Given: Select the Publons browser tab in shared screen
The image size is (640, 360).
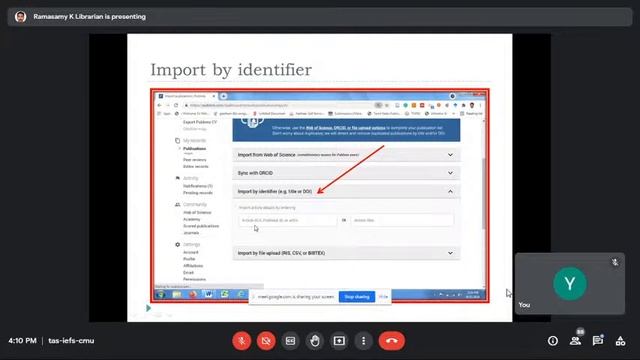Looking at the screenshot, I should pos(187,96).
